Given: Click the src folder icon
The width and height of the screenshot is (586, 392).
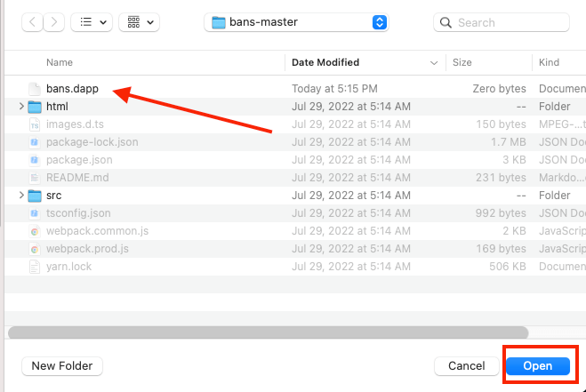Looking at the screenshot, I should click(x=35, y=196).
